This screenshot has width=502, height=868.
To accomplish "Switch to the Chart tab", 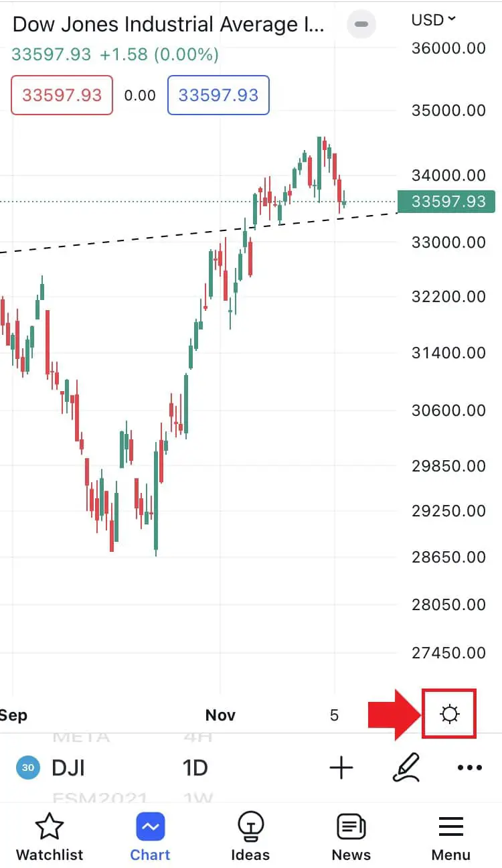I will coord(150,836).
